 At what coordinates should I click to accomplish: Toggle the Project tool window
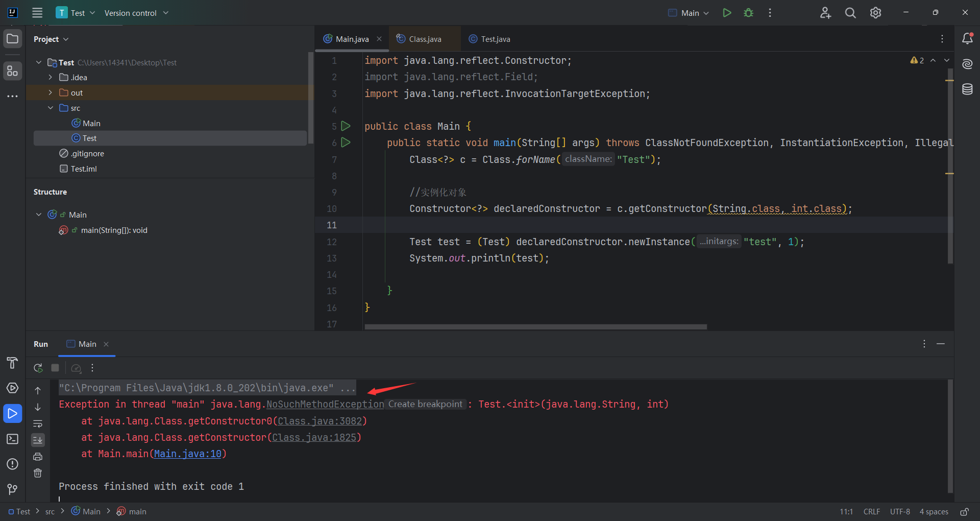(x=13, y=39)
